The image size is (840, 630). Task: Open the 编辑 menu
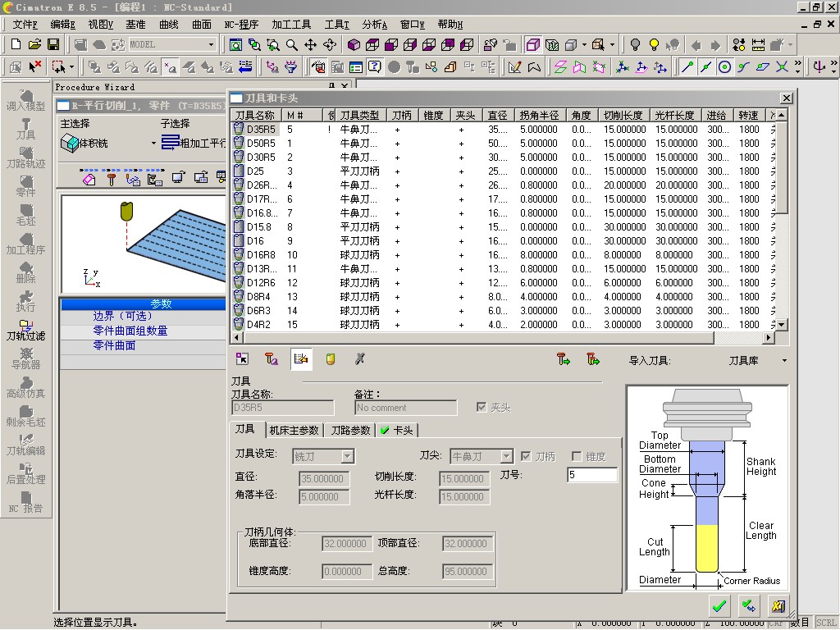tap(62, 24)
